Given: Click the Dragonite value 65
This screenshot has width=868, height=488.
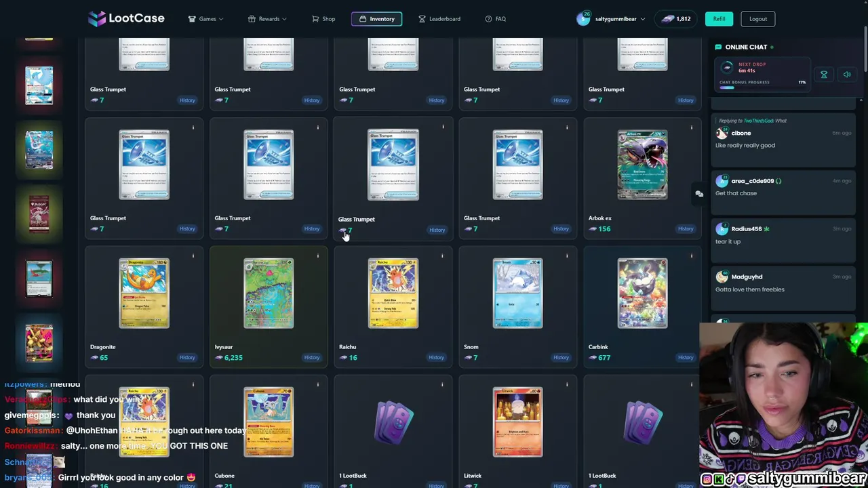Looking at the screenshot, I should point(99,358).
